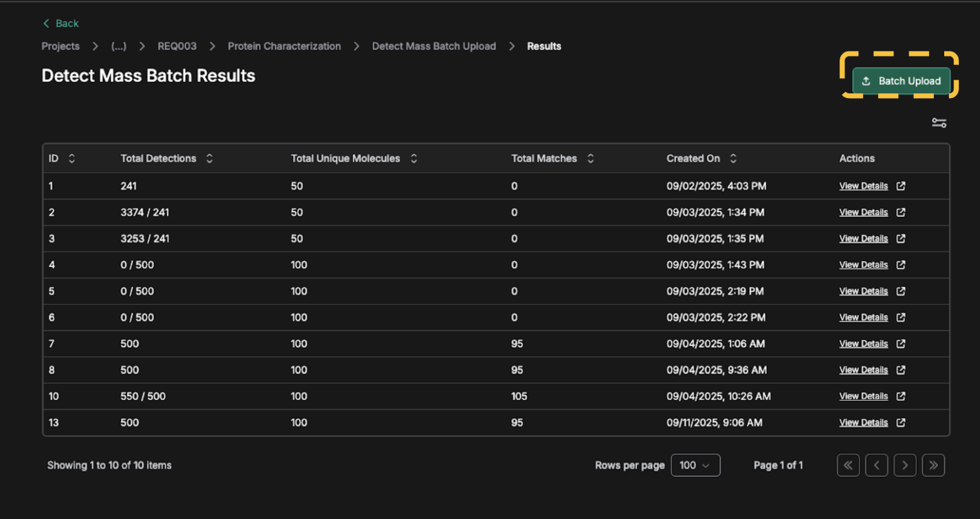This screenshot has width=980, height=519.
Task: Open Detect Mass Batch Upload breadcrumb
Action: [433, 46]
